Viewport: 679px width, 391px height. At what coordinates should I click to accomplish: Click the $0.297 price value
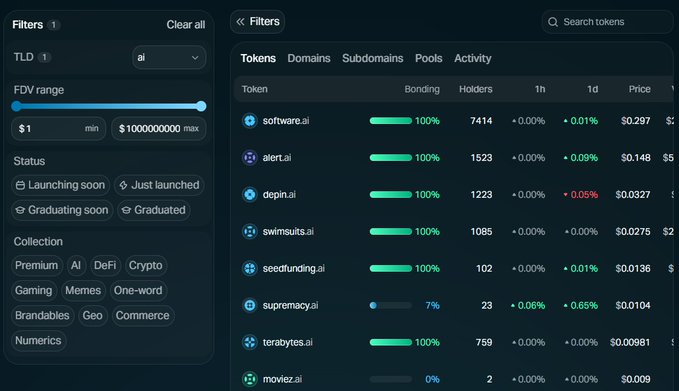[635, 121]
